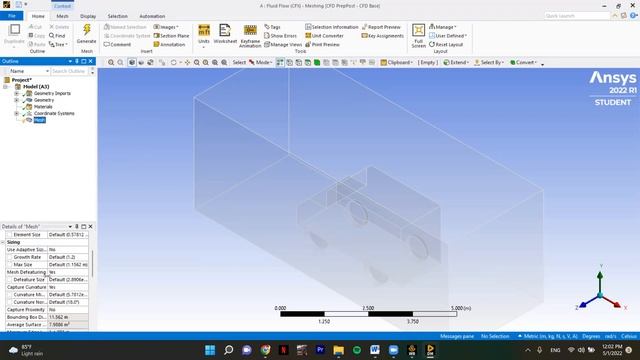Add an Annotation
Screen dimensions: 640x360
click(x=169, y=44)
